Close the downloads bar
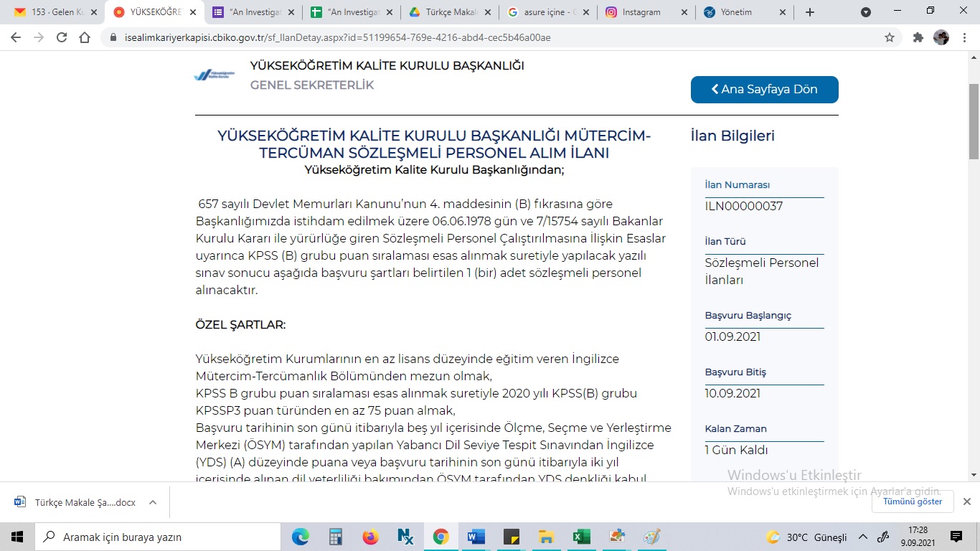The height and width of the screenshot is (551, 980). point(966,501)
